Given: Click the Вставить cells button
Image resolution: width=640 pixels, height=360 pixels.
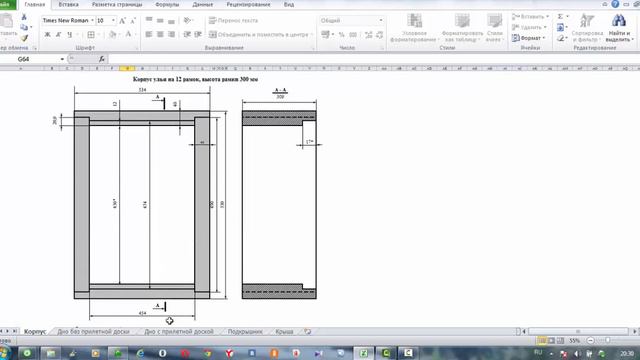Looking at the screenshot, I should (529, 17).
